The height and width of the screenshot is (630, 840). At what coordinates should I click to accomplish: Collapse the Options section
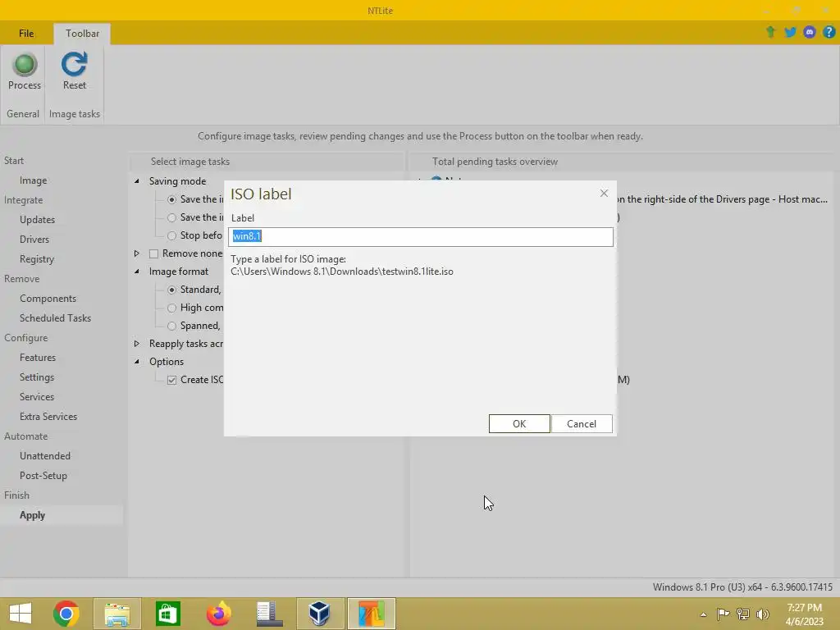(x=137, y=362)
